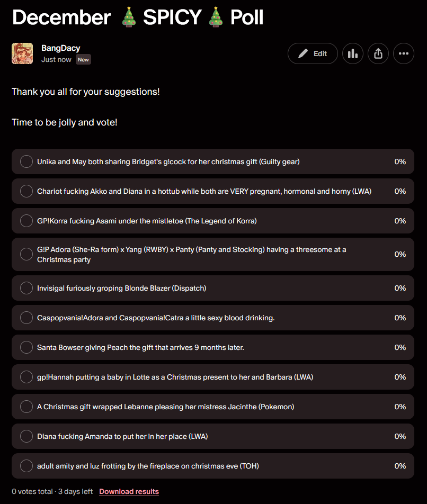Select the RWBY Christmas party option
The height and width of the screenshot is (504, 427).
(x=26, y=254)
